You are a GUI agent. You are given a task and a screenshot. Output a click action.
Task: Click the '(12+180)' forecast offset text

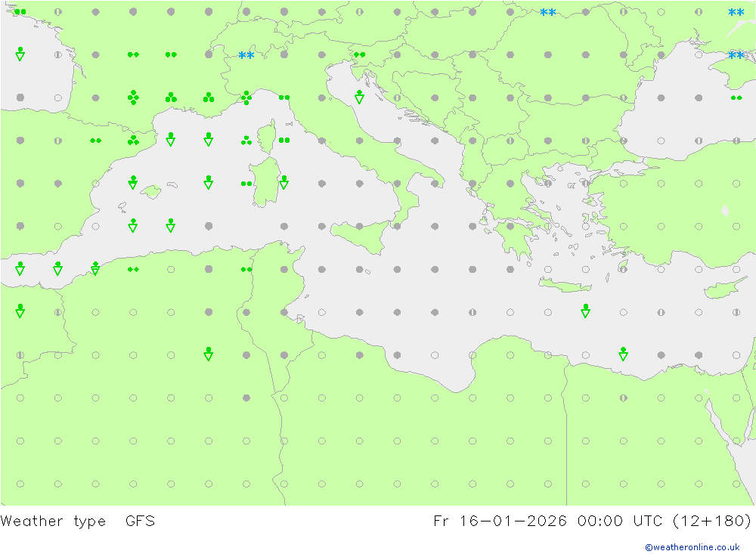point(712,522)
